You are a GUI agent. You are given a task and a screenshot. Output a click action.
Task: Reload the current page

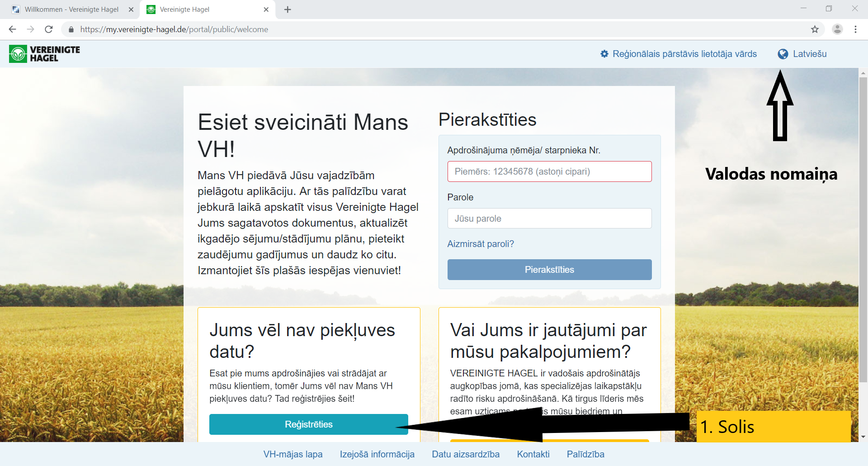pyautogui.click(x=49, y=29)
